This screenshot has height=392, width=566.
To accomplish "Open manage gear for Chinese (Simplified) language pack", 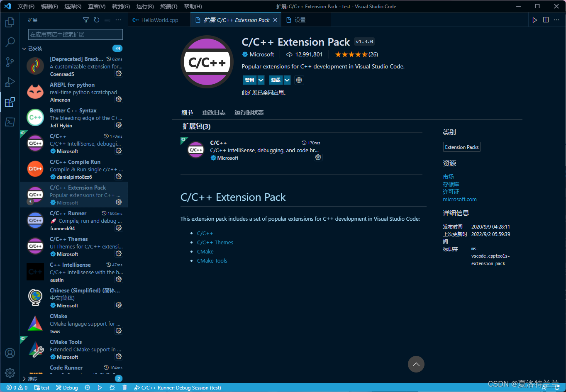I will (x=119, y=305).
